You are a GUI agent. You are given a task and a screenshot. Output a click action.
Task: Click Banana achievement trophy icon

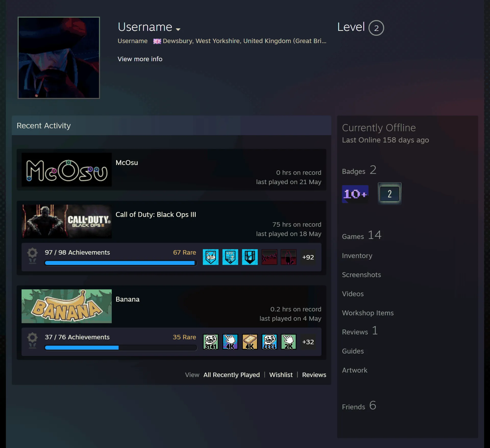(32, 340)
